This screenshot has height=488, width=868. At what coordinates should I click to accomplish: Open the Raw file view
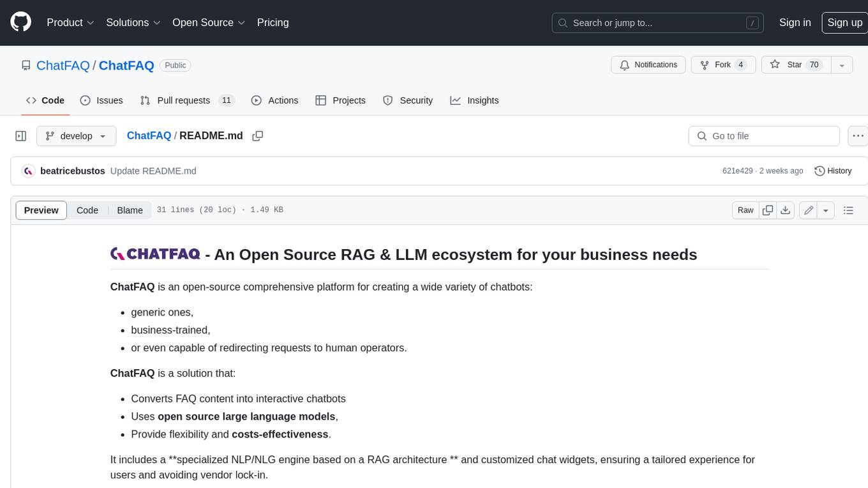745,210
